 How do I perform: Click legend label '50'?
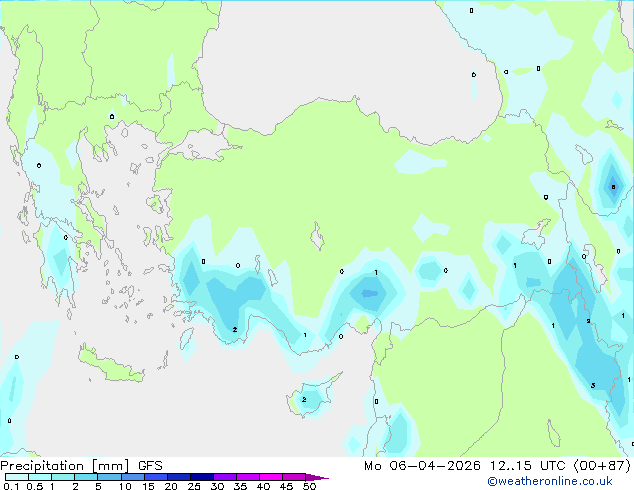tap(309, 486)
